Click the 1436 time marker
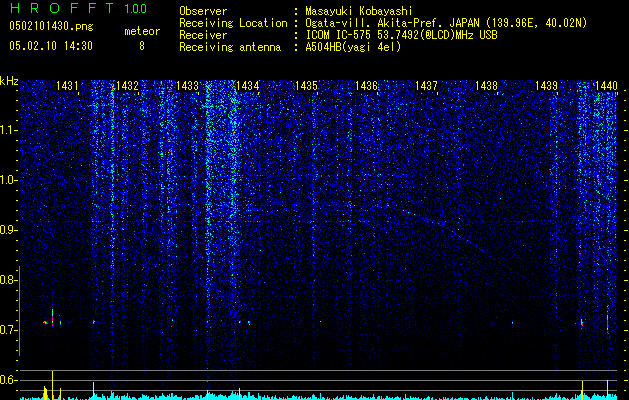The width and height of the screenshot is (629, 400). pyautogui.click(x=367, y=85)
